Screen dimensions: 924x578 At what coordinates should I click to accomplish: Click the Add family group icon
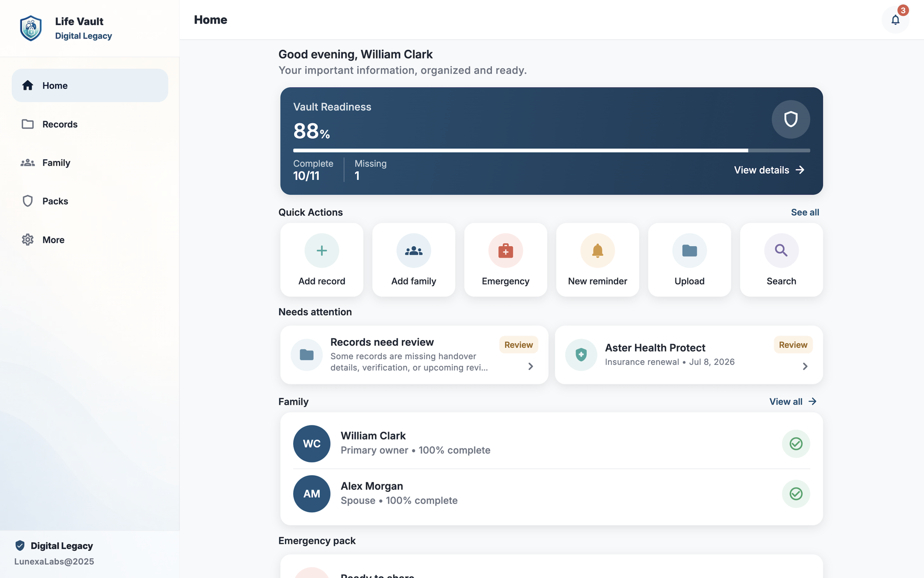414,251
